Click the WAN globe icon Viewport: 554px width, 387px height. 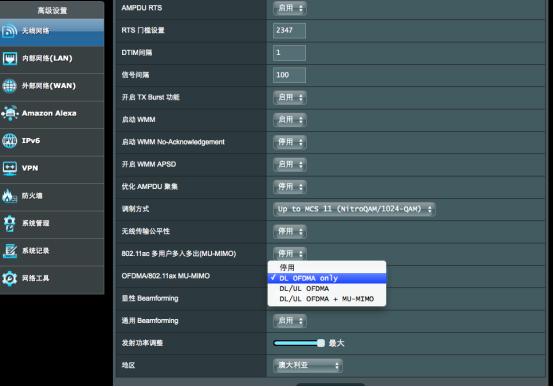click(10, 86)
